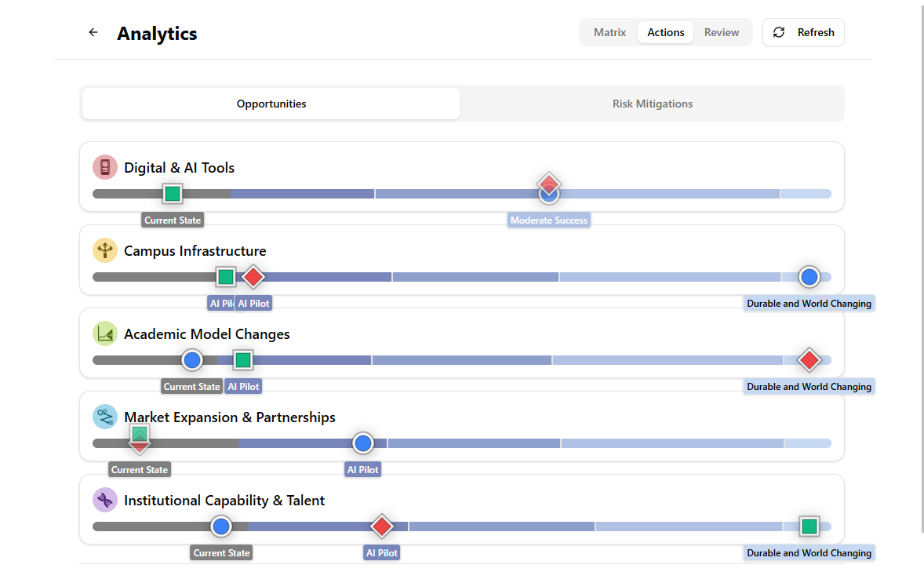Image resolution: width=924 pixels, height=572 pixels.
Task: Click the Market Expansion & Partnerships heading
Action: (230, 417)
